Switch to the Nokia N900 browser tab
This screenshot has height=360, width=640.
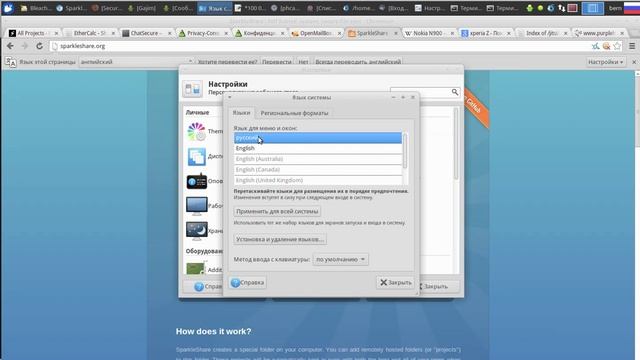click(x=428, y=33)
